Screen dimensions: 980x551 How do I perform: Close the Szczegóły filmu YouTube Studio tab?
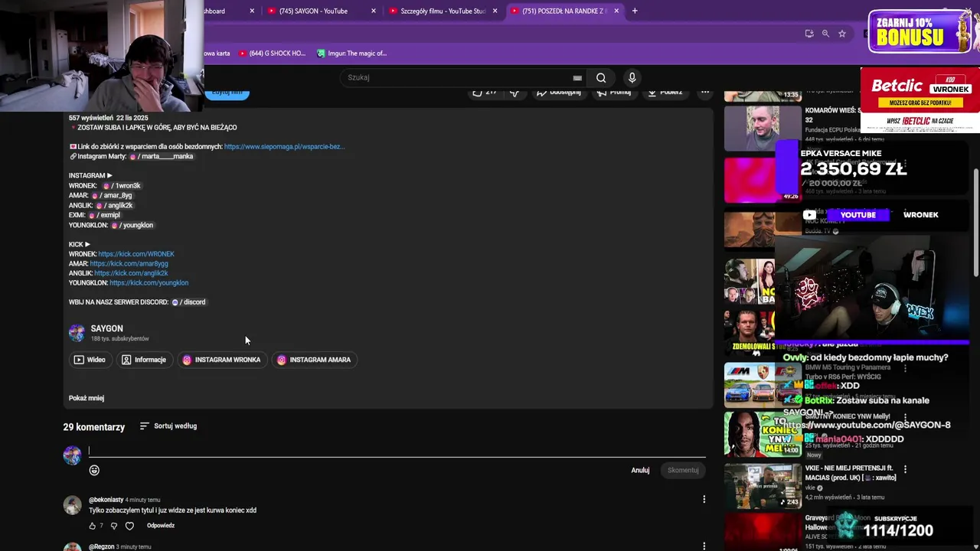coord(495,11)
